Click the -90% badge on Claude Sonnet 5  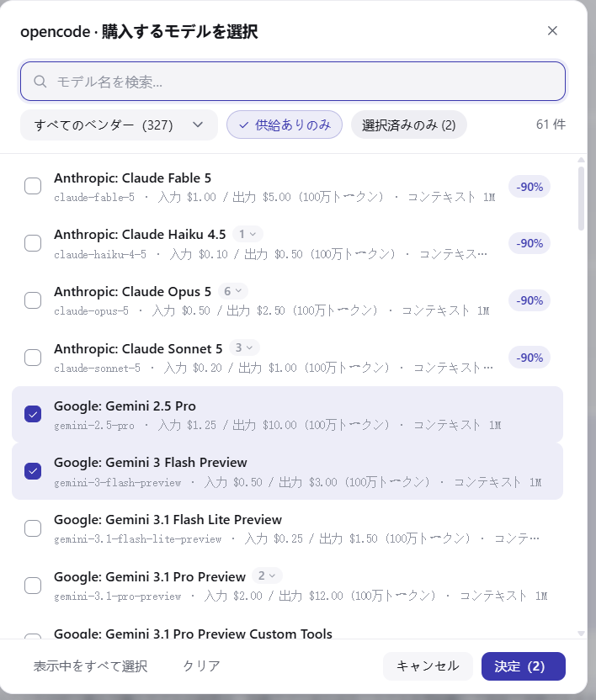pos(529,358)
